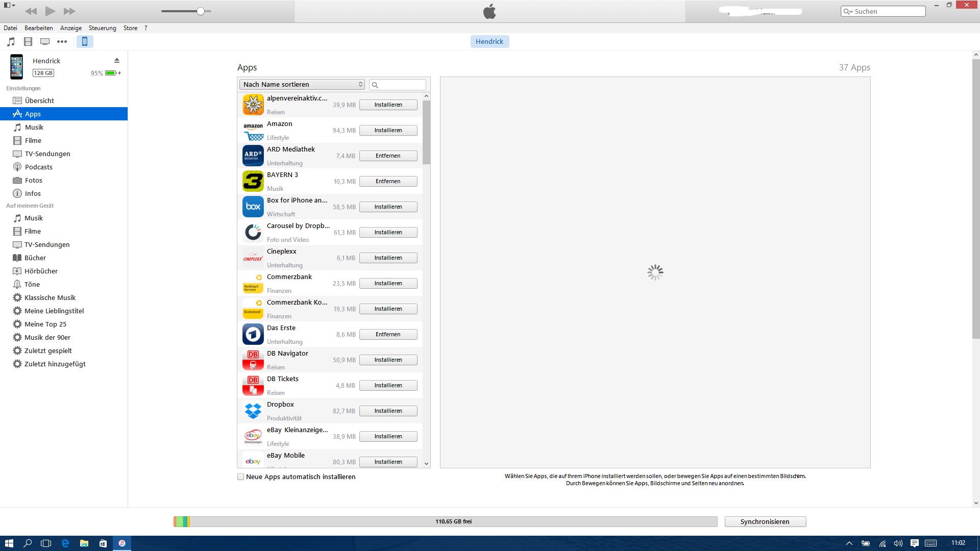Enable Neue Apps automatisch installieren checkbox

(241, 477)
